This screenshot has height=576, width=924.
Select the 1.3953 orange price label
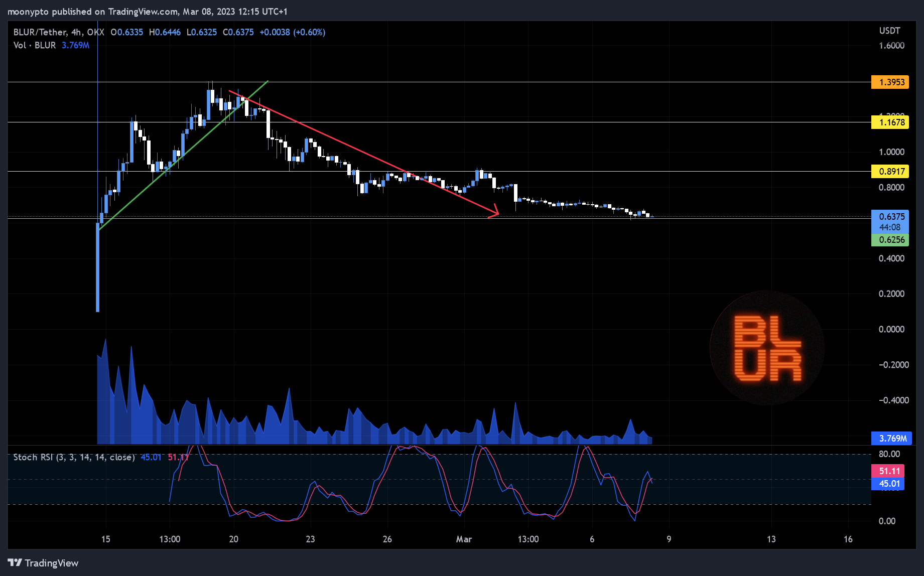coord(890,82)
